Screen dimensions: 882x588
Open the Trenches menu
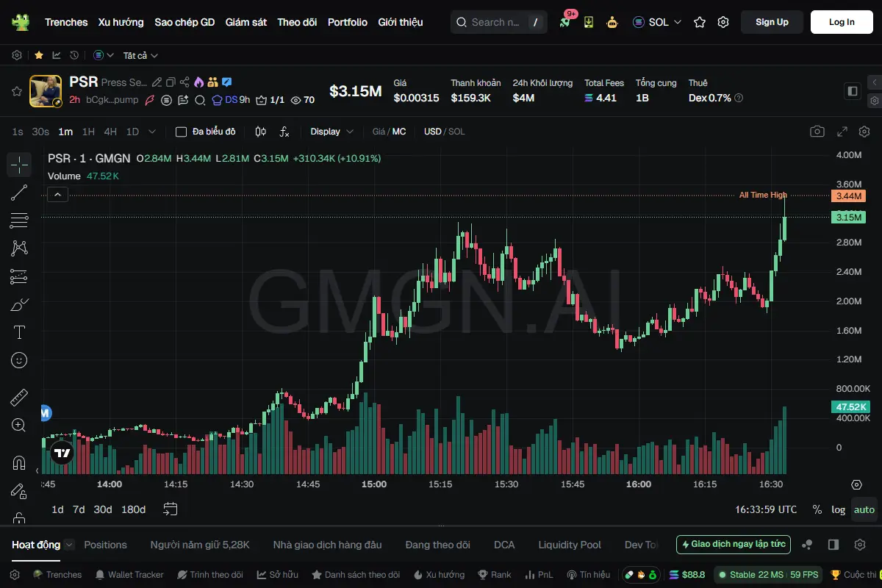pos(66,22)
